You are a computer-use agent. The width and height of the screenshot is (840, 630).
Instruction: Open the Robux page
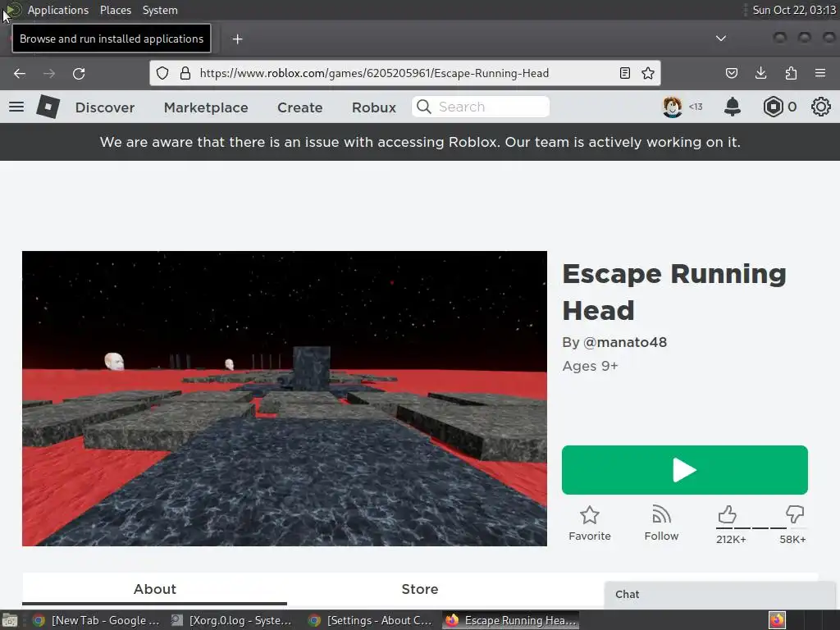click(x=374, y=107)
